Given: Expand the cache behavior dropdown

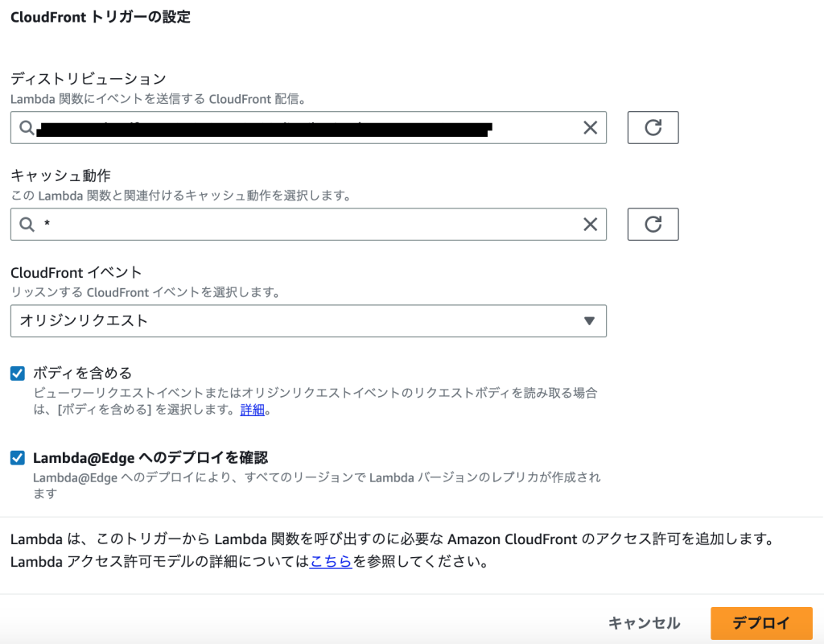Looking at the screenshot, I should 322,224.
